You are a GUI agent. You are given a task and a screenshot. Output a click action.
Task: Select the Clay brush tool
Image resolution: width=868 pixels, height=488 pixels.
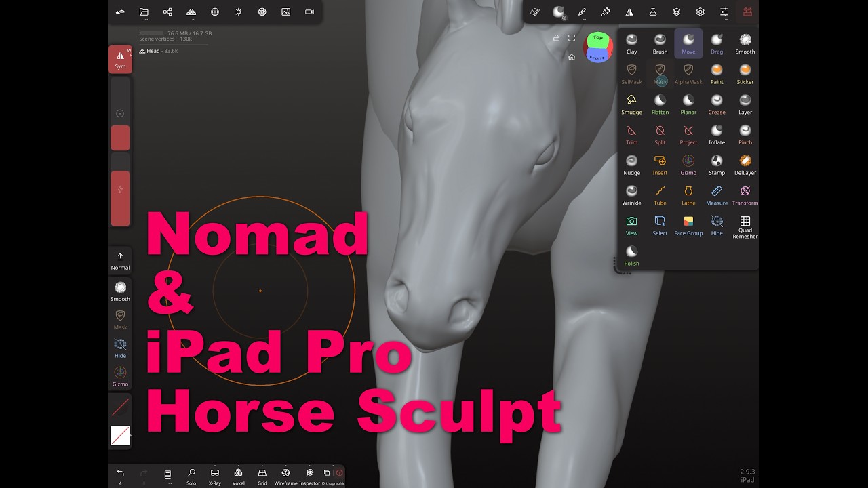(631, 44)
